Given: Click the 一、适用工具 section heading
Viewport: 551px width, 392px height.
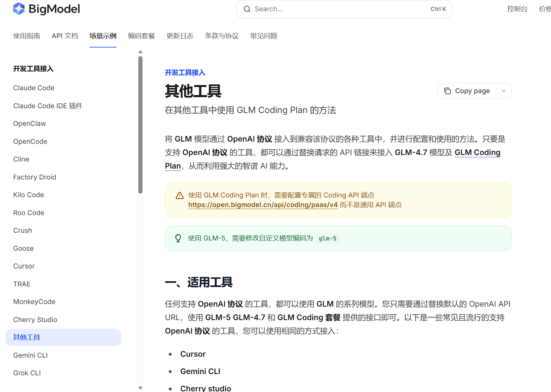Looking at the screenshot, I should (199, 283).
